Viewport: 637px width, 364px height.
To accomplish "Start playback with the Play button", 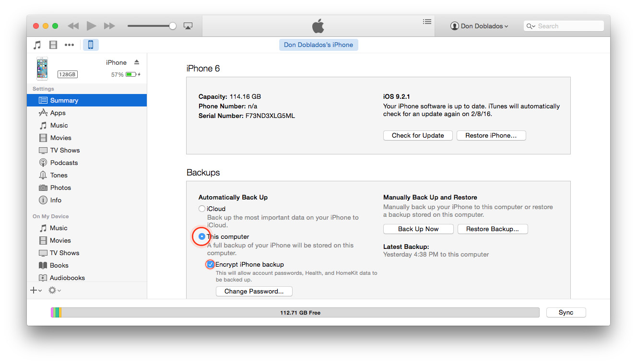I will coord(91,26).
